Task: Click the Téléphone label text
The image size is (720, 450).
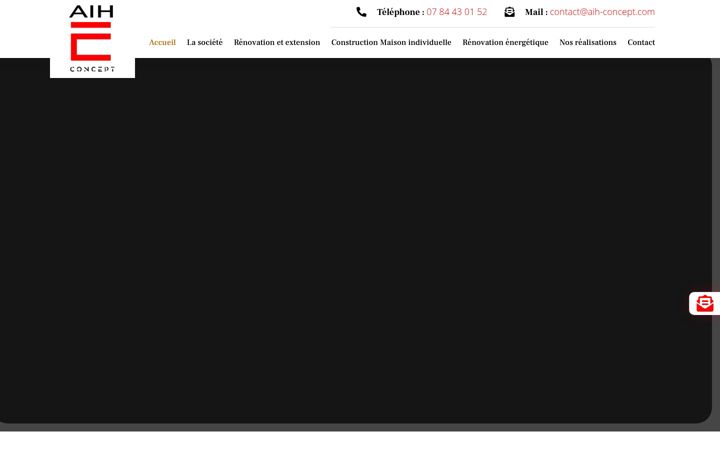Action: (x=400, y=12)
